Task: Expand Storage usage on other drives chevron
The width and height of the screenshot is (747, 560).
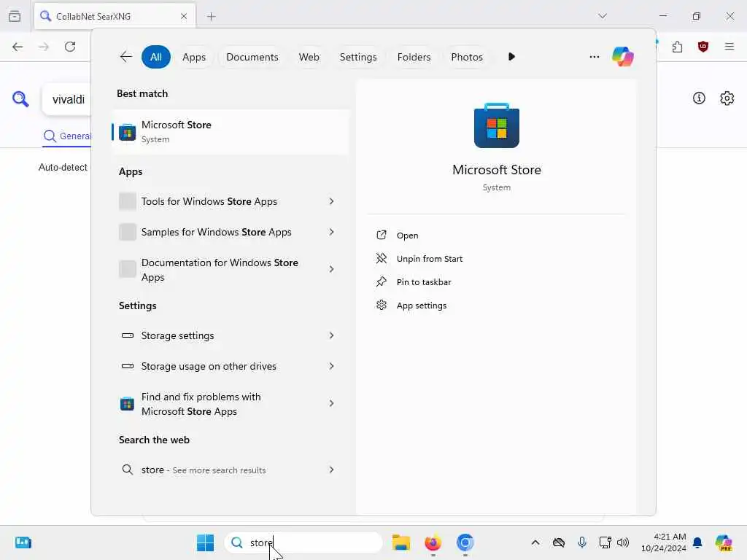Action: [x=332, y=366]
